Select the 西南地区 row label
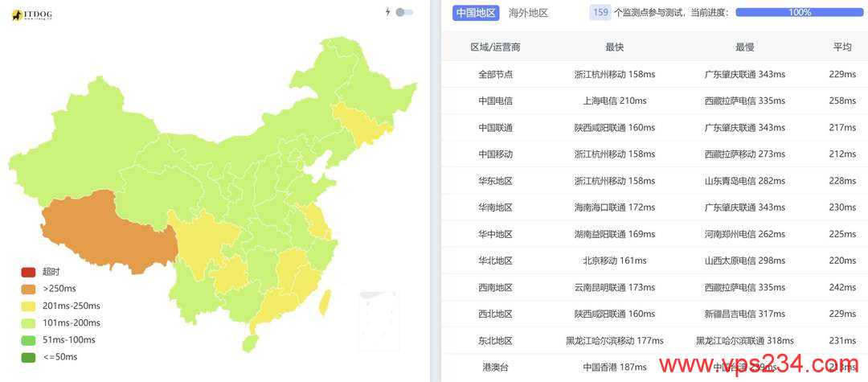This screenshot has height=382, width=868. pos(495,288)
